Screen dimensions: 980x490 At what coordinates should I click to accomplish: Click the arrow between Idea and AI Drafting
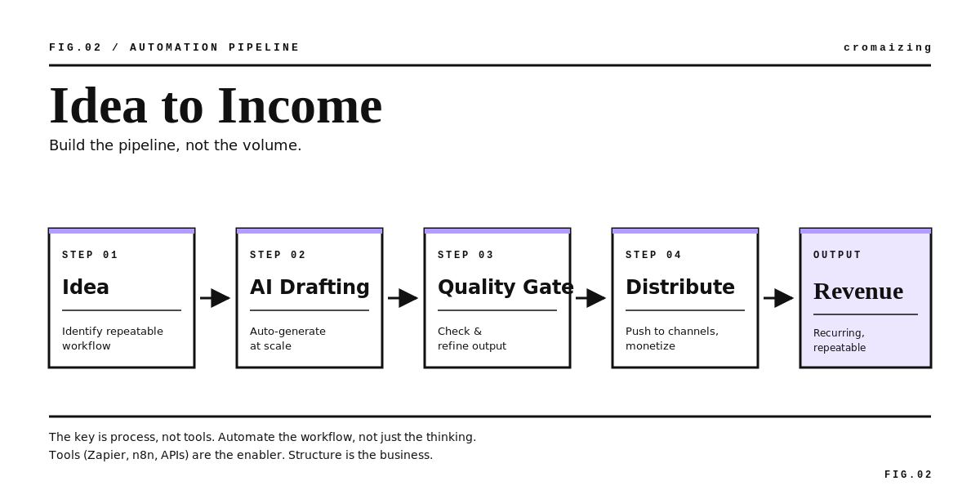tap(215, 298)
